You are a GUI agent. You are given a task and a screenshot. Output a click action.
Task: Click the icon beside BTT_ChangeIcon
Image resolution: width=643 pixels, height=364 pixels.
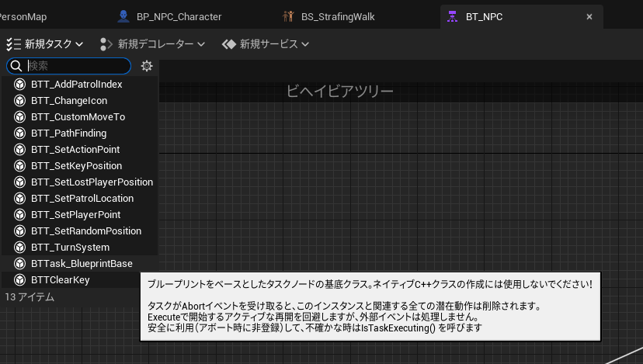click(x=19, y=100)
